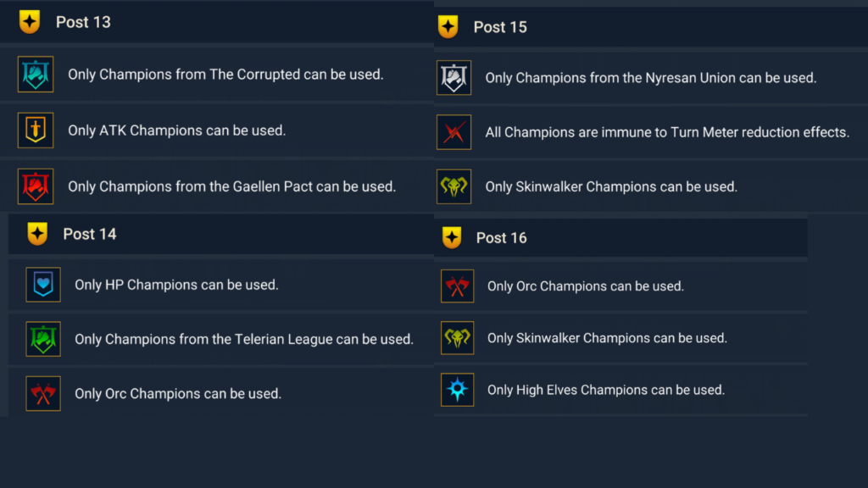Click the white Nyresan Union faction icon
Screen dimensions: 868x488
click(x=453, y=78)
